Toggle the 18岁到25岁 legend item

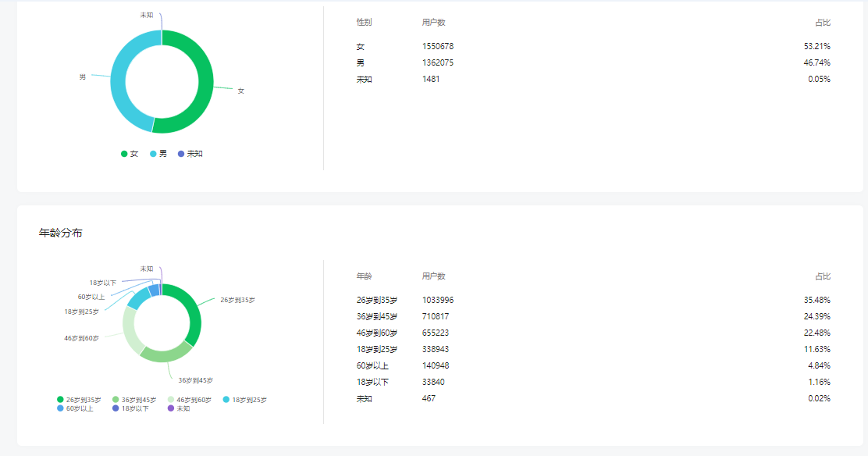[x=245, y=400]
